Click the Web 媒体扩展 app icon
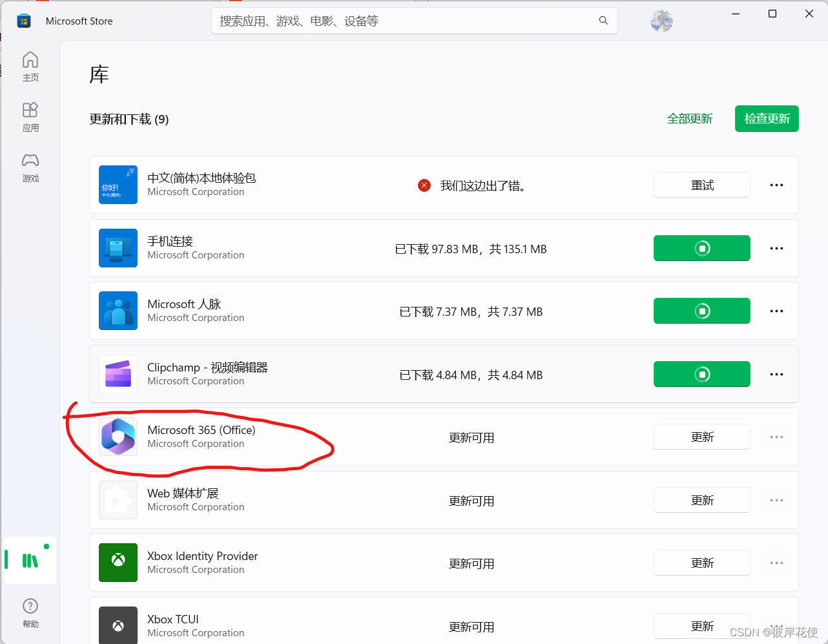Viewport: 828px width, 644px height. [118, 500]
